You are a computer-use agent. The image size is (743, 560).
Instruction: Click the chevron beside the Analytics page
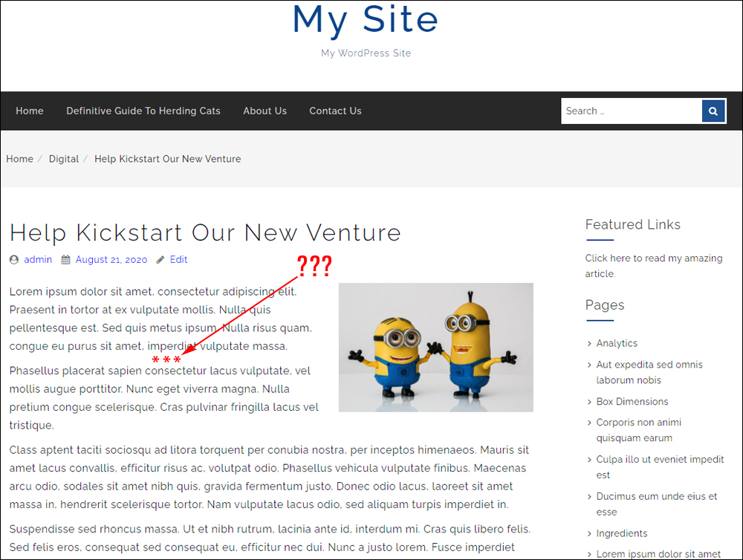point(589,343)
